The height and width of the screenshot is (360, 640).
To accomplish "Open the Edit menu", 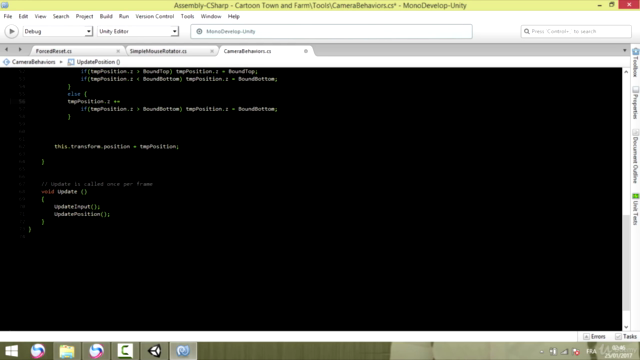I will (x=23, y=16).
